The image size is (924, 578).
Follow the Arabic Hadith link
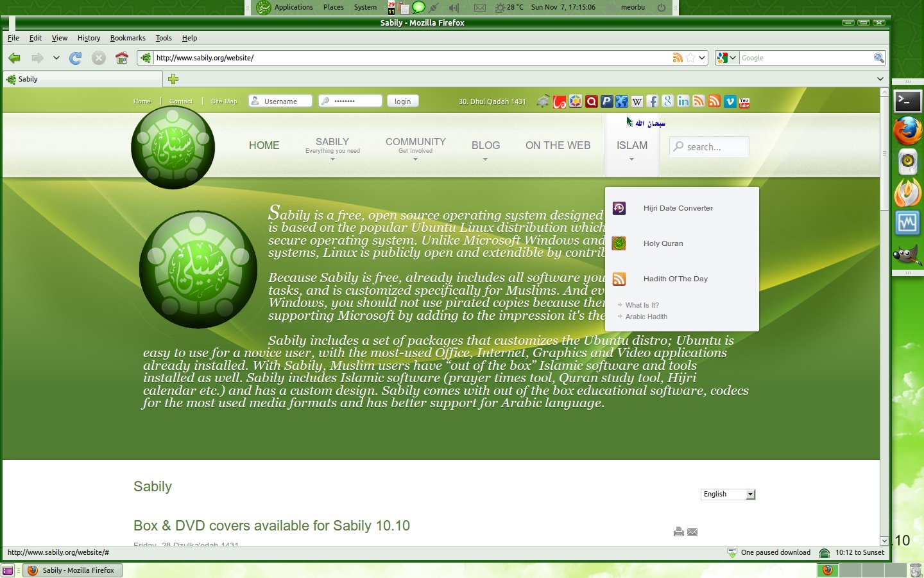tap(646, 317)
